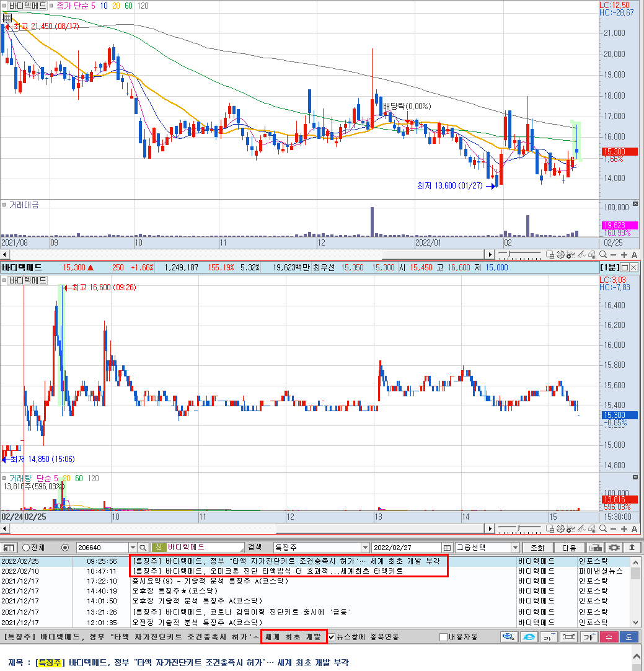The image size is (644, 671).
Task: Select the 전체 radio button
Action: coord(26,548)
